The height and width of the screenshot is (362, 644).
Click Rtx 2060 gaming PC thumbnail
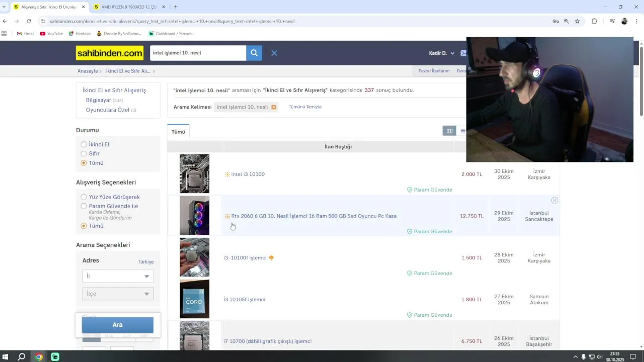[x=194, y=215]
